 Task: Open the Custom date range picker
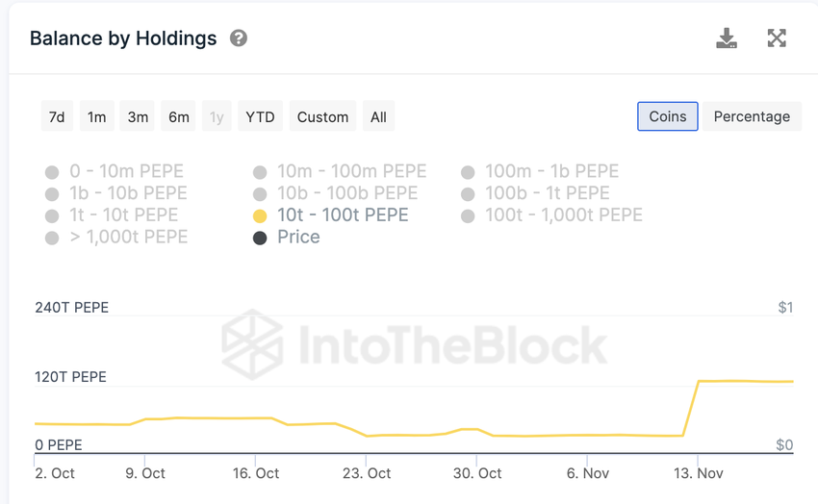(322, 117)
